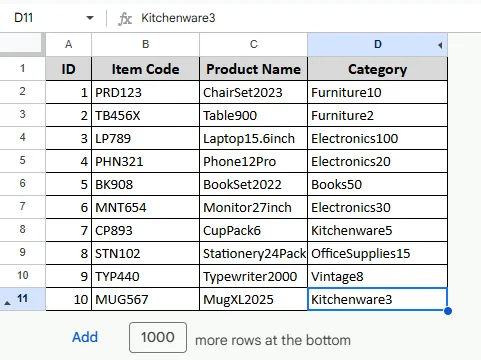Click the Item Code header cell
Viewport: 481px width, 360px height.
[146, 69]
